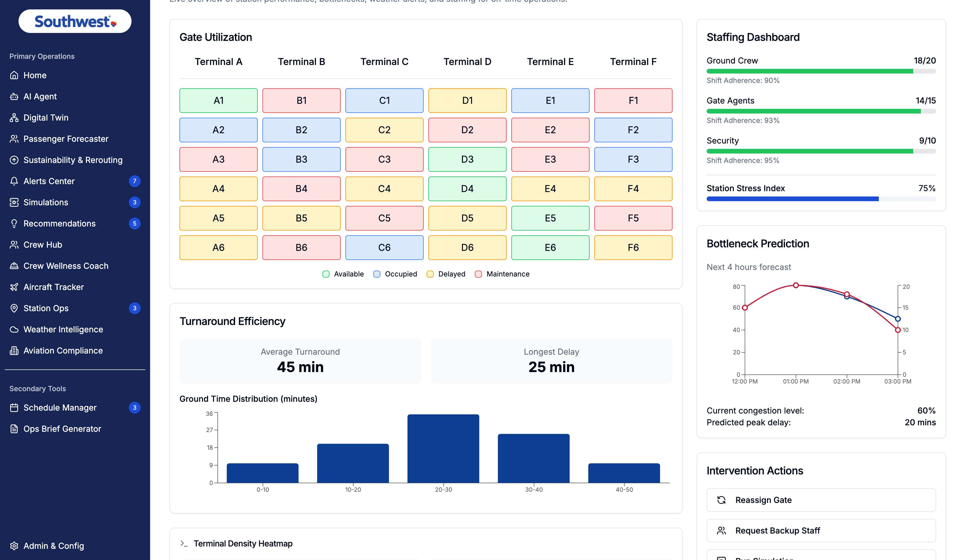Open the Alerts Center menu item
Screen dimensions: 965x560
[75, 181]
